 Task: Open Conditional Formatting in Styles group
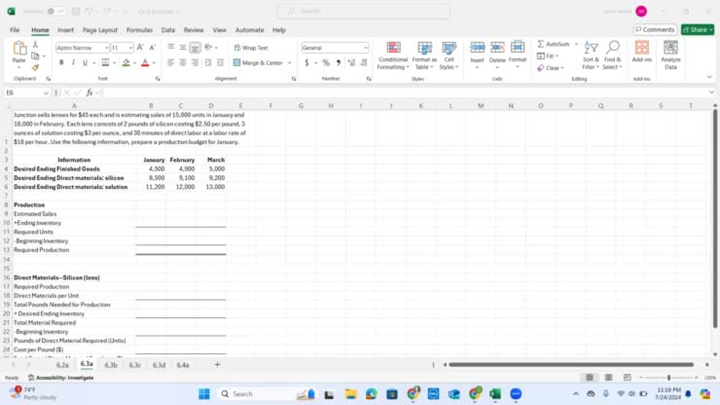[x=393, y=54]
